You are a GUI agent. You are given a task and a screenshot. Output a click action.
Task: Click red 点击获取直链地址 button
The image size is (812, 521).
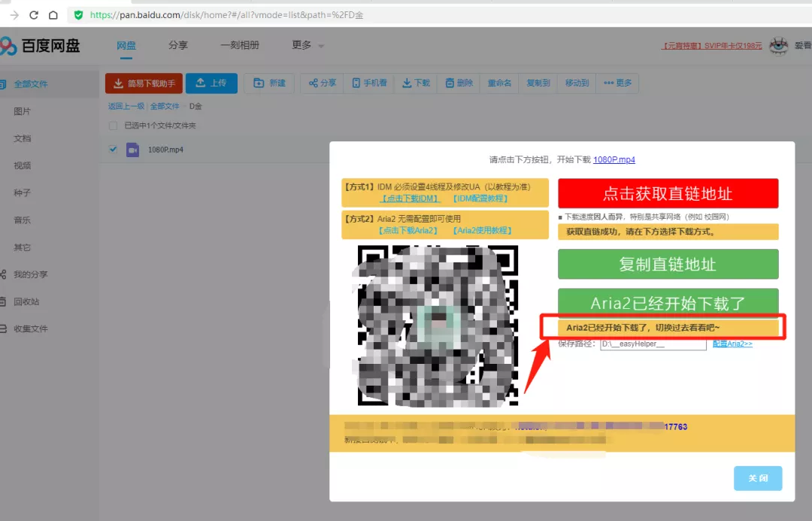click(668, 194)
